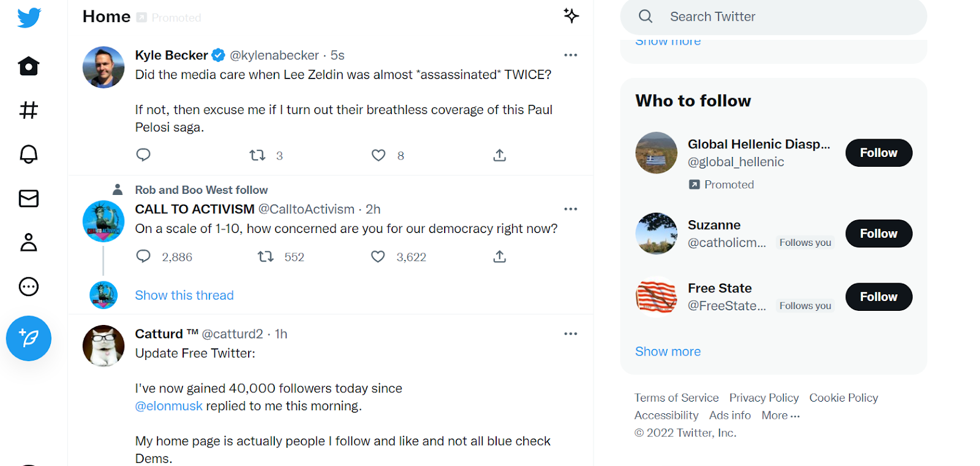The image size is (980, 466).
Task: Open more options on Catturd's tweet
Action: click(570, 334)
